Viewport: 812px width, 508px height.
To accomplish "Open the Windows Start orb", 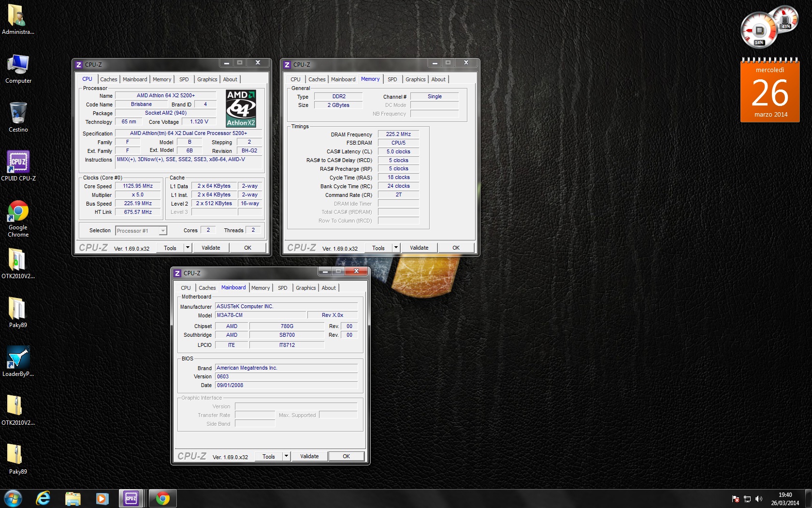I will click(13, 498).
